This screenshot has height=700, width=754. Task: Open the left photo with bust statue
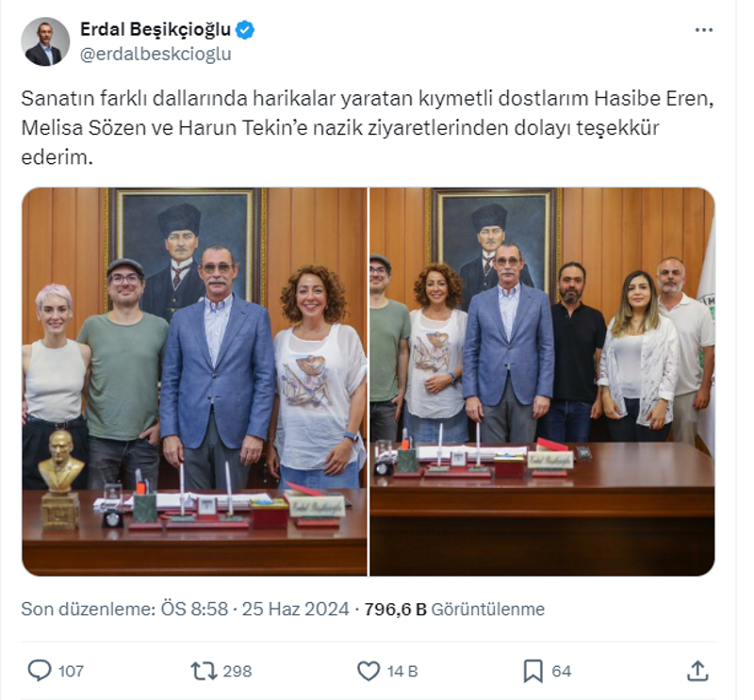pyautogui.click(x=195, y=382)
